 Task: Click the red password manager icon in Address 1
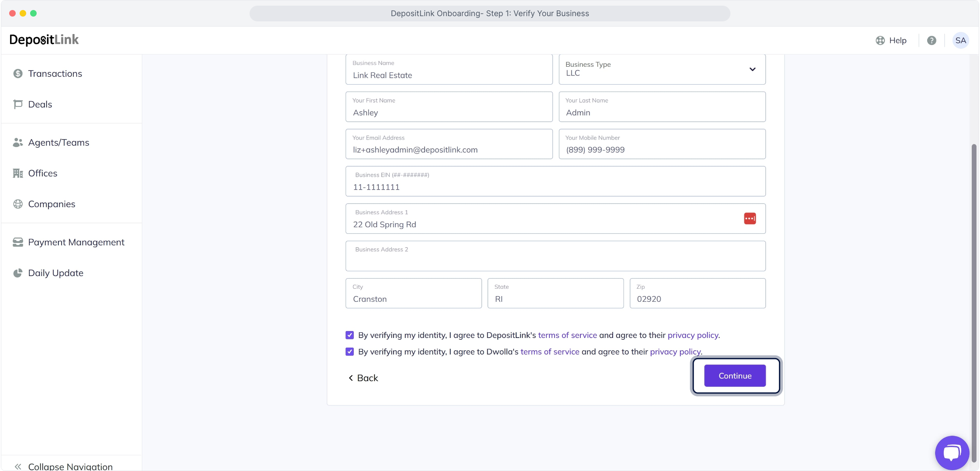tap(750, 218)
